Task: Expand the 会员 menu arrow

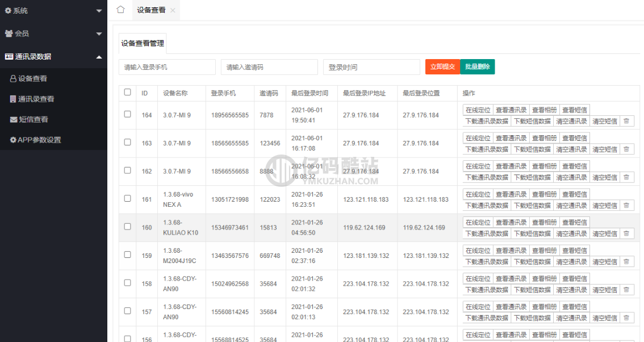Action: click(99, 34)
